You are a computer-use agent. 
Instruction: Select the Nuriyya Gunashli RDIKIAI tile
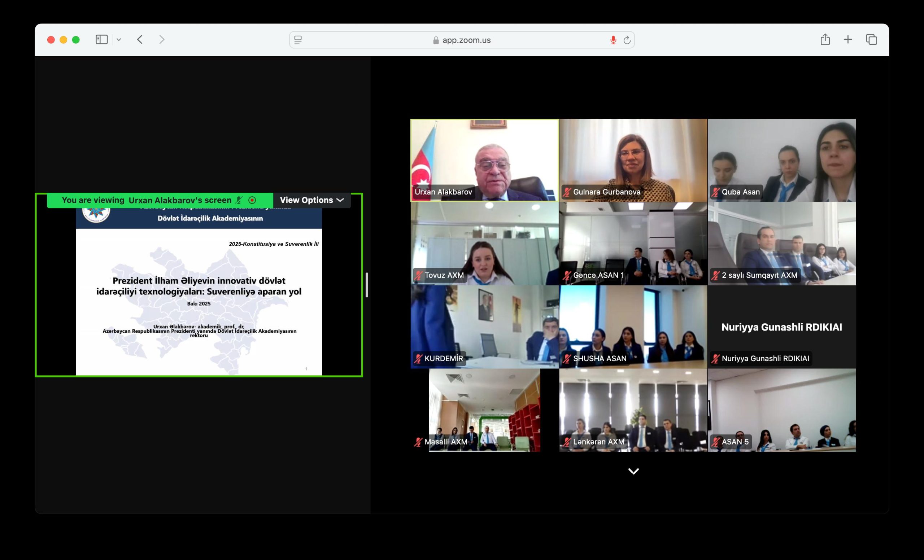pos(781,327)
